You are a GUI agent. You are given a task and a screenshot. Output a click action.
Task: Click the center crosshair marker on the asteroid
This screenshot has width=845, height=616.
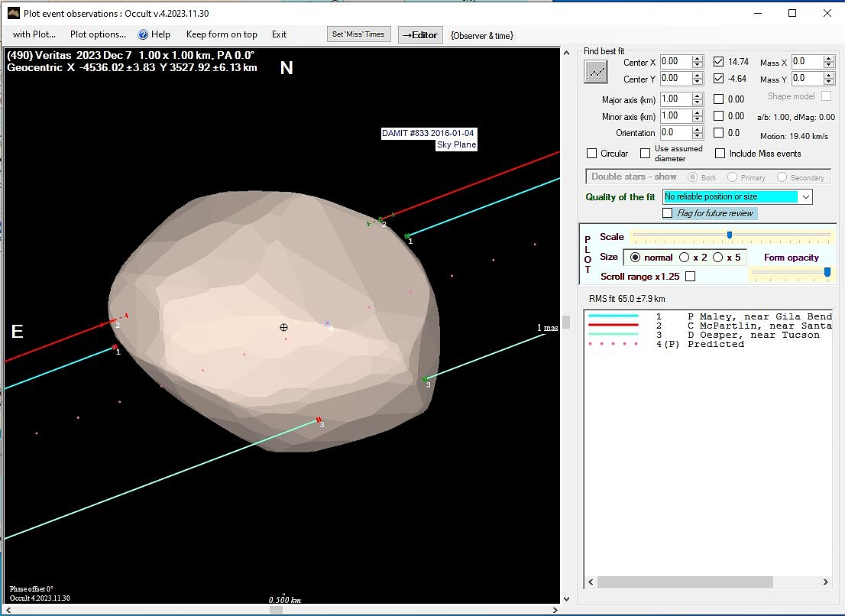[x=283, y=327]
